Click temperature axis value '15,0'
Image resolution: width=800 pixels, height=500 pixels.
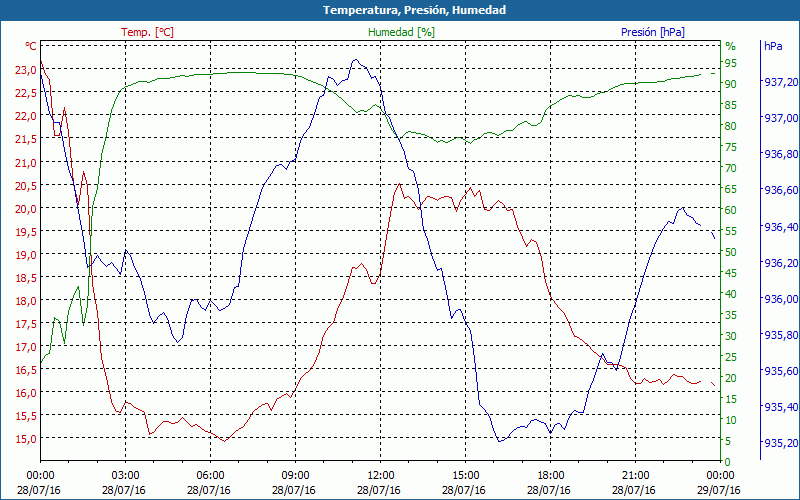[26, 439]
